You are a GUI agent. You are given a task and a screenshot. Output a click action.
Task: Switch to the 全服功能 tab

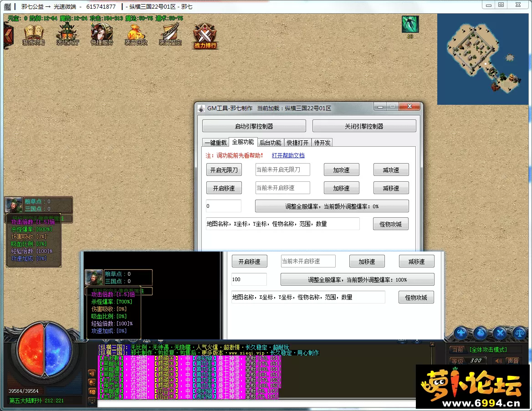click(x=243, y=142)
